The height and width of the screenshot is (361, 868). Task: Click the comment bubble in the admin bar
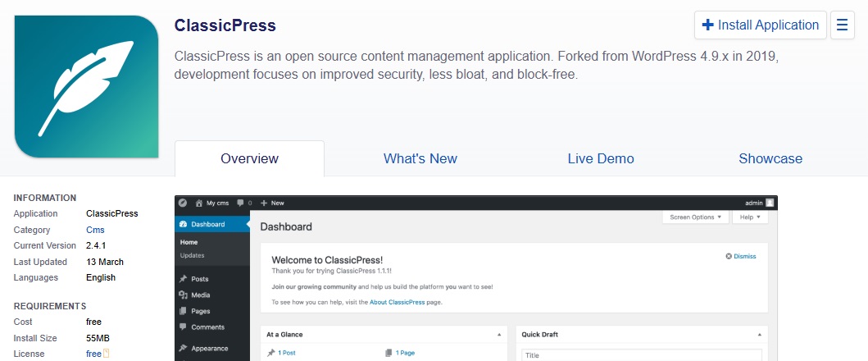pos(240,203)
